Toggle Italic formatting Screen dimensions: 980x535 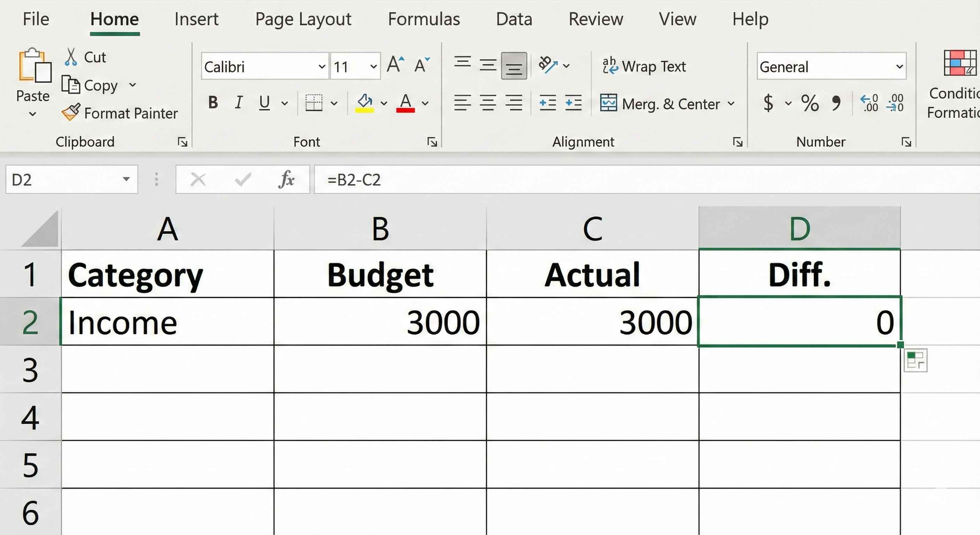[238, 103]
